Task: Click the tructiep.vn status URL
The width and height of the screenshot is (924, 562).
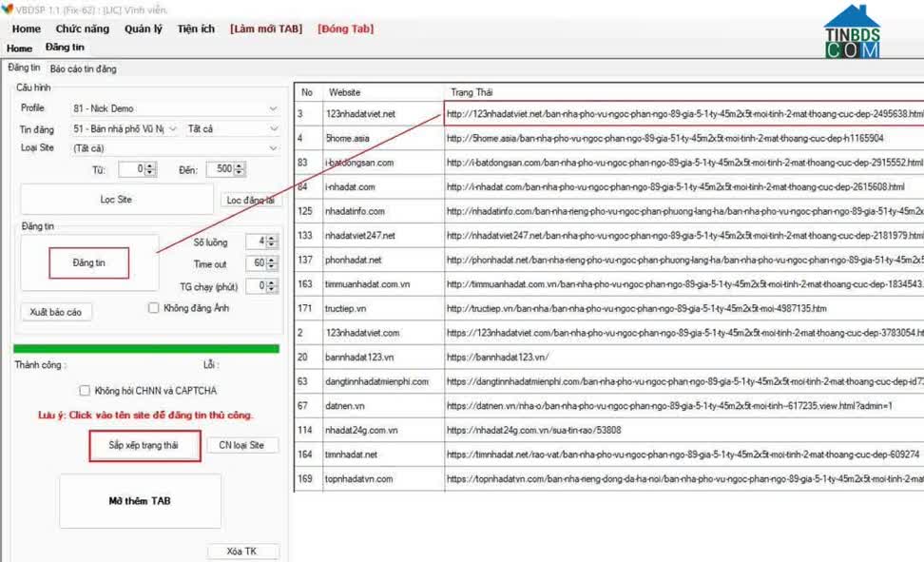Action: coord(636,308)
